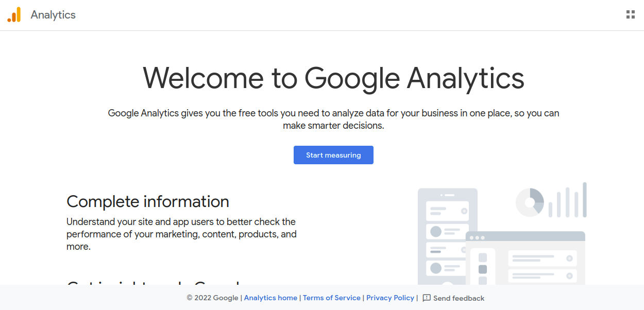Open the Google apps grid icon
Viewport: 644px width, 310px height.
630,14
